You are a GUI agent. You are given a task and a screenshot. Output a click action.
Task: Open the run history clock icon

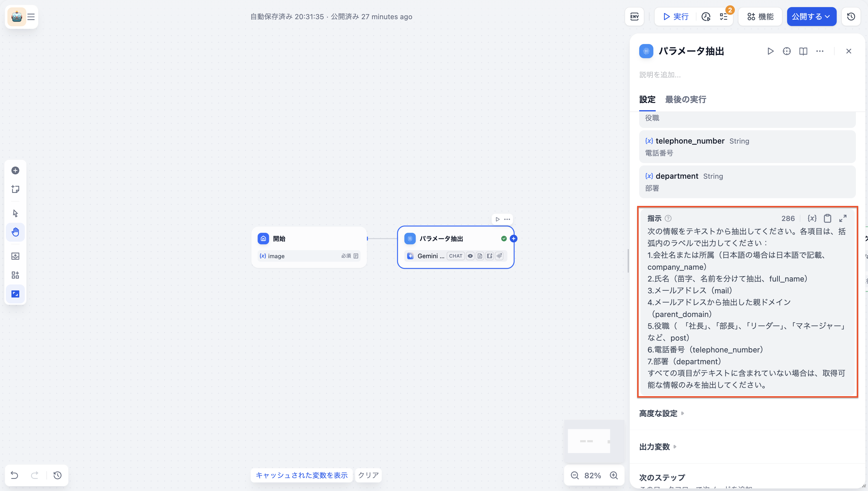(x=706, y=17)
